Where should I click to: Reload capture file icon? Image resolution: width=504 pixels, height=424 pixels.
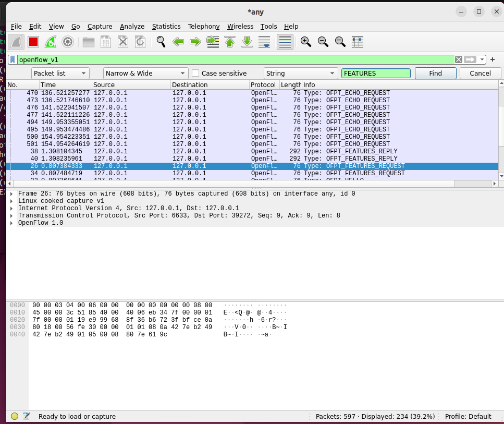(x=140, y=42)
